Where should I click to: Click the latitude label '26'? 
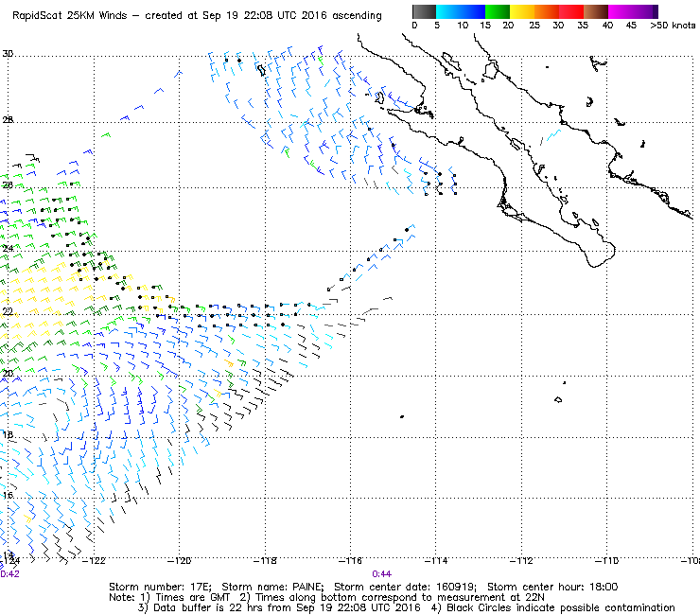8,184
